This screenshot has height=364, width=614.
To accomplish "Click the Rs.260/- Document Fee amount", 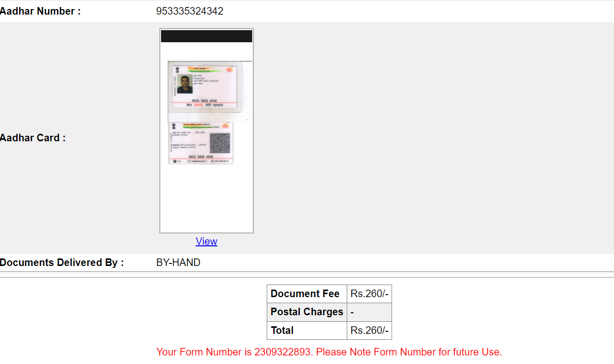I will click(x=369, y=294).
